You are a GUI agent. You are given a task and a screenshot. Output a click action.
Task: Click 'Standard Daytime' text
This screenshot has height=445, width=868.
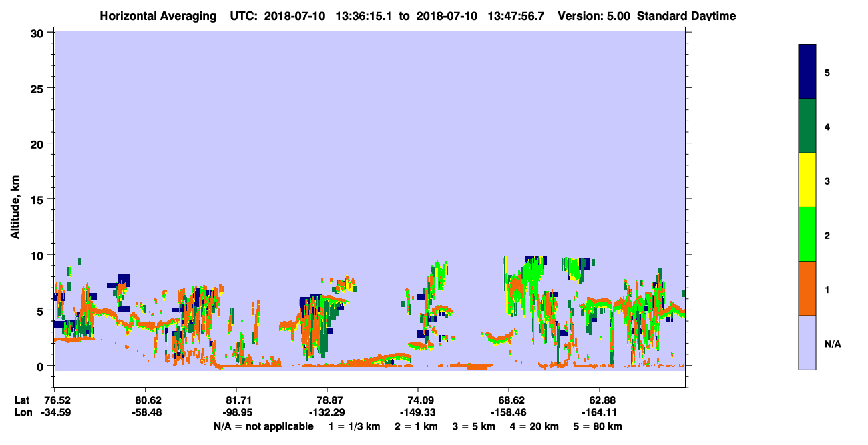pyautogui.click(x=686, y=15)
